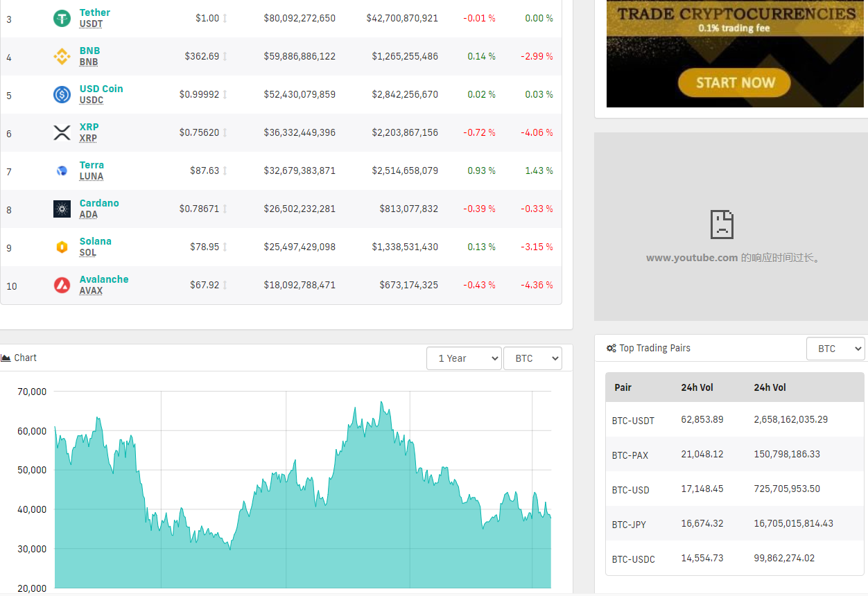Click Terra change value 1.43 %
Image resolution: width=868 pixels, height=596 pixels.
point(539,170)
